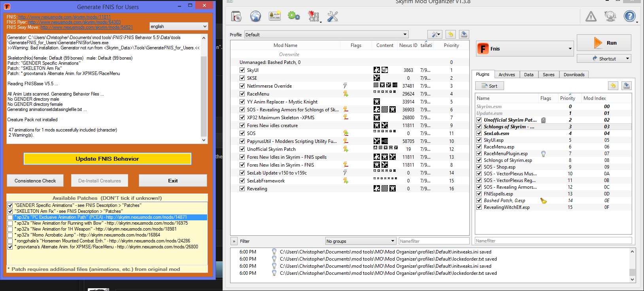
Task: Click the Mod Organizer log scrollbar
Action: (632, 265)
